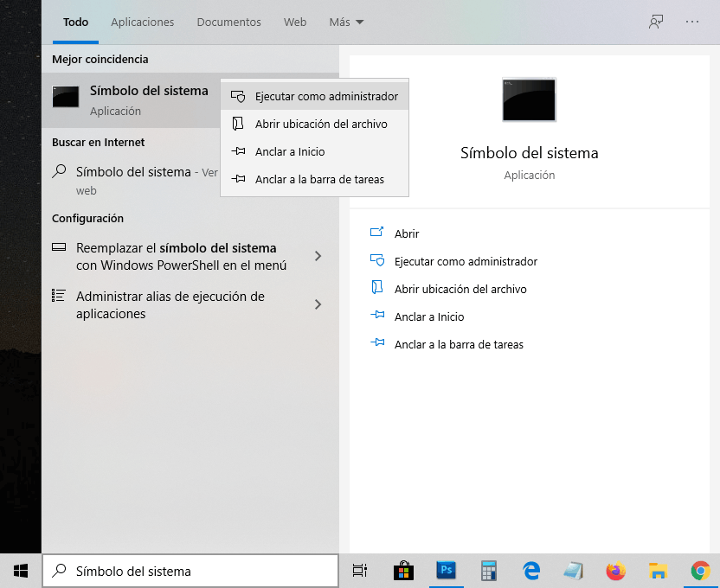Choose Anclar a la barra de tareas in context menu

click(314, 179)
